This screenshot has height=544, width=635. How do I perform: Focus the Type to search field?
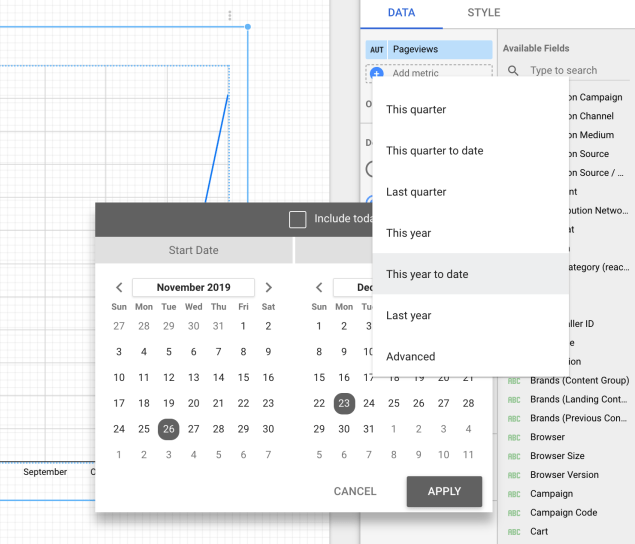(563, 70)
